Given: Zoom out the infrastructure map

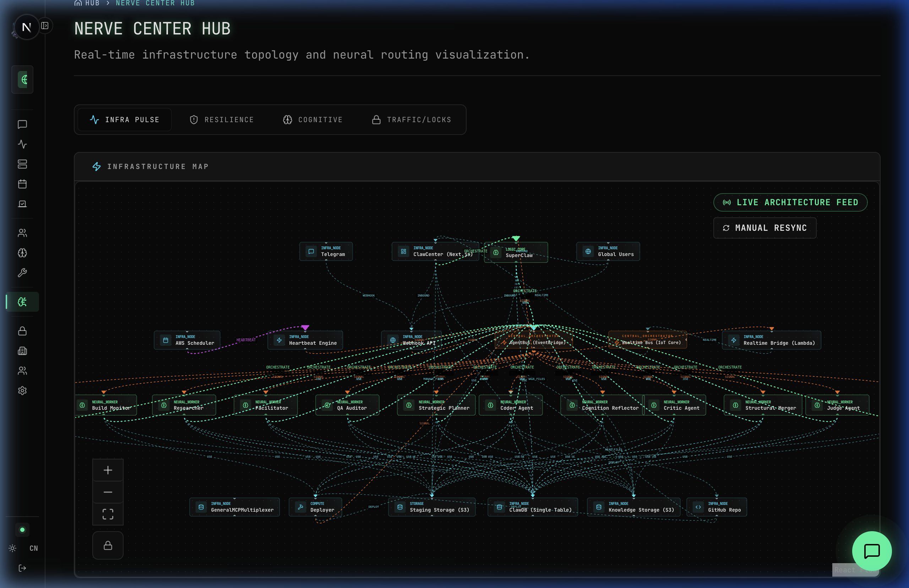Looking at the screenshot, I should [x=108, y=492].
